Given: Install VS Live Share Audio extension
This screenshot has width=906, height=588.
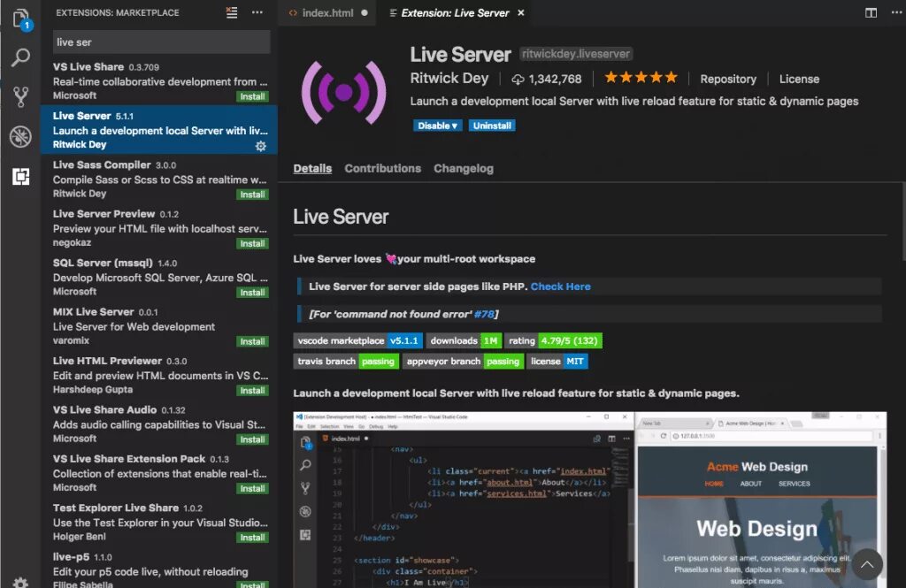Looking at the screenshot, I should [x=252, y=440].
